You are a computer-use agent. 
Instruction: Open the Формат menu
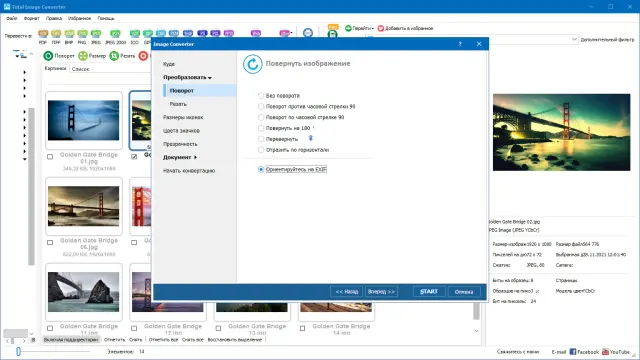coord(31,18)
